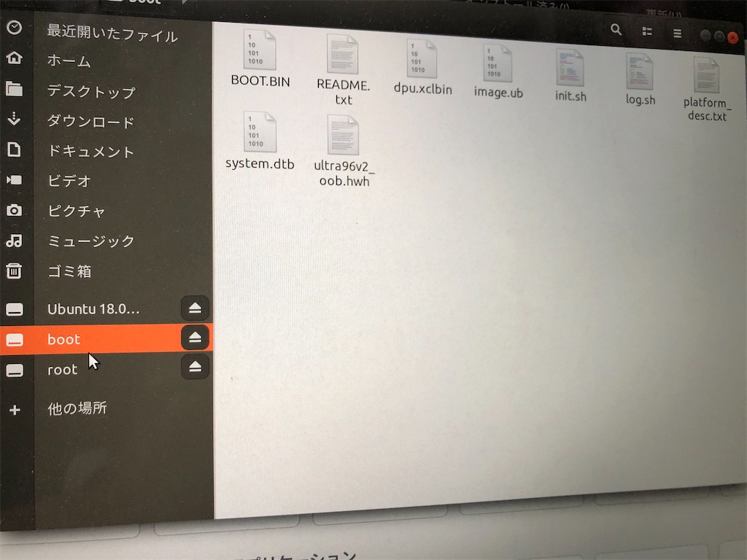Toggle list/grid view icon in header
The height and width of the screenshot is (560, 747).
(647, 32)
